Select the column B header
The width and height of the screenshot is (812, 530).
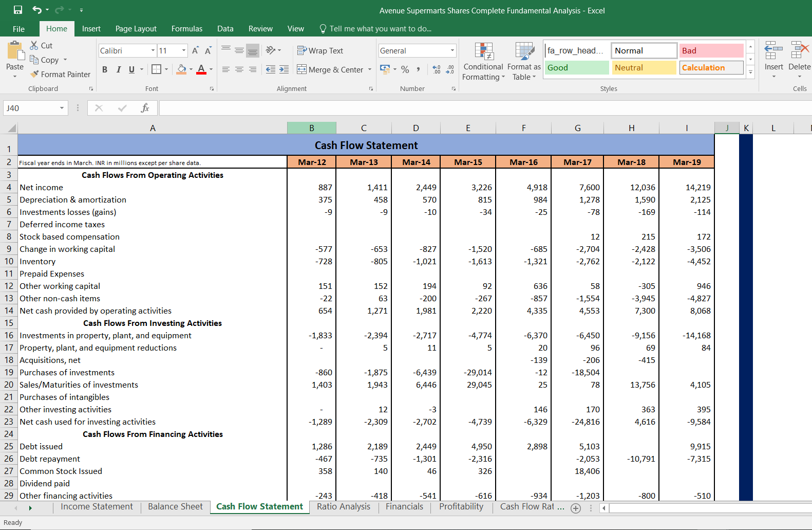point(312,128)
